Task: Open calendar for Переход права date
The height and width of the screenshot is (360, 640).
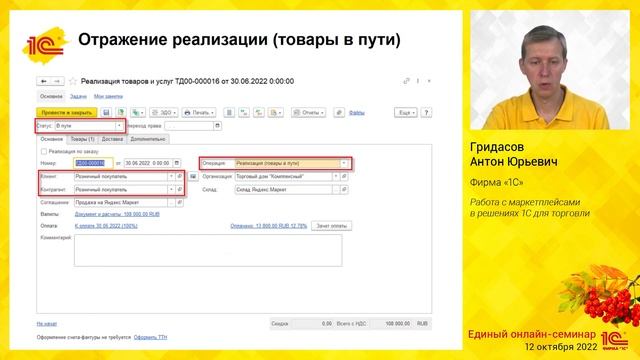Action: (x=218, y=126)
